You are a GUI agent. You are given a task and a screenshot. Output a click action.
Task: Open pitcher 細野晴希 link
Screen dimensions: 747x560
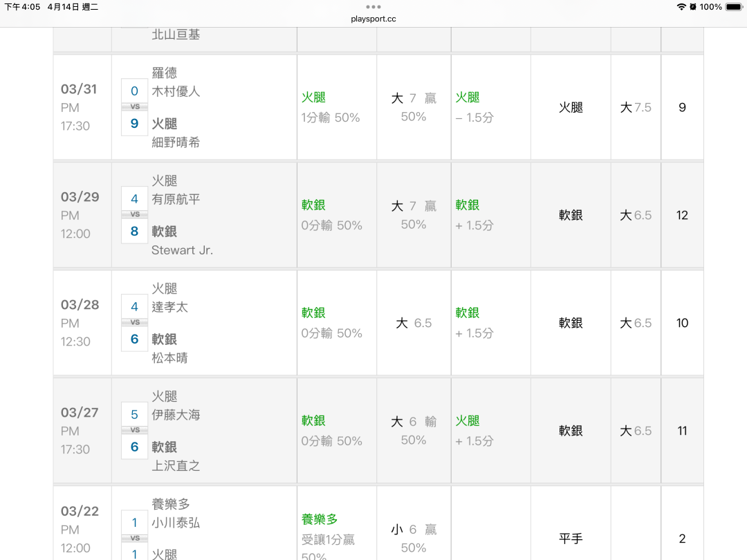coord(176,142)
